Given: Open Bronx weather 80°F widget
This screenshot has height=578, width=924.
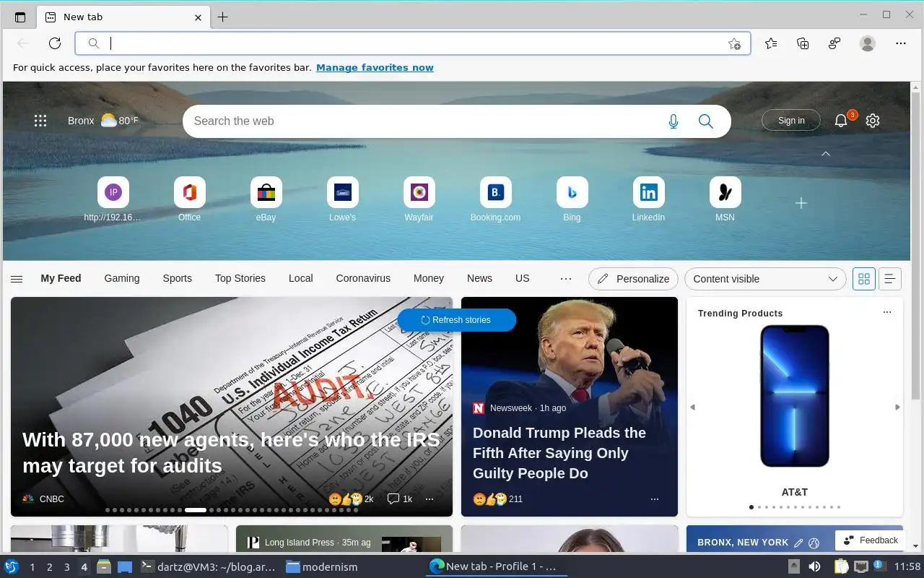Looking at the screenshot, I should [x=103, y=121].
